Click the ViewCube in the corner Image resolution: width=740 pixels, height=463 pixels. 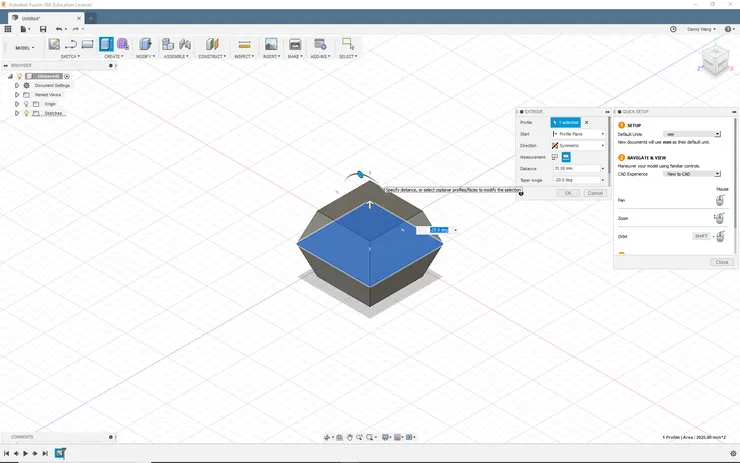coord(714,63)
